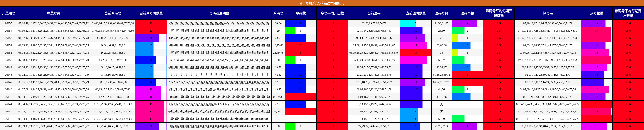The width and height of the screenshot is (644, 130).
Task: Click hot numbers cell 02,03,07,11,14,23,30
Action: pyautogui.click(x=547, y=111)
